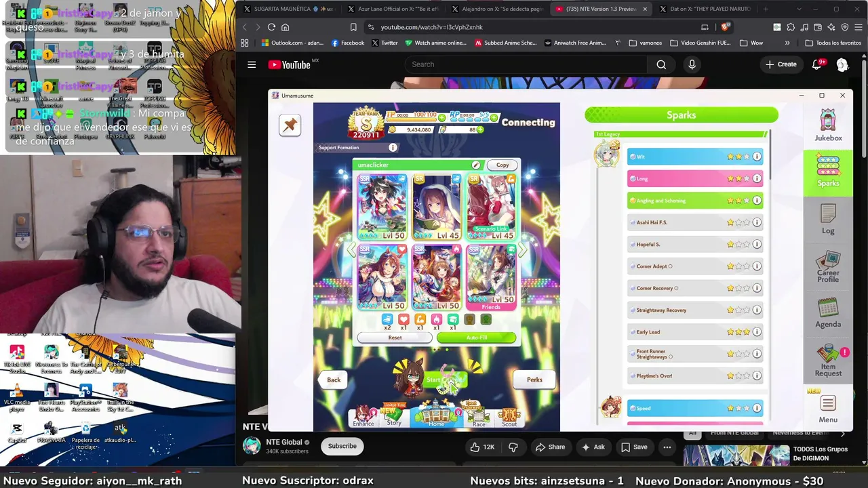Click the YouTube search magnifier button
Image resolution: width=868 pixels, height=488 pixels.
pos(661,64)
